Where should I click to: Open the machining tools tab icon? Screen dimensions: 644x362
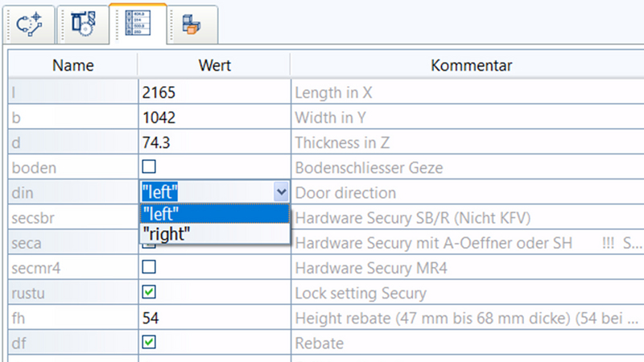83,25
